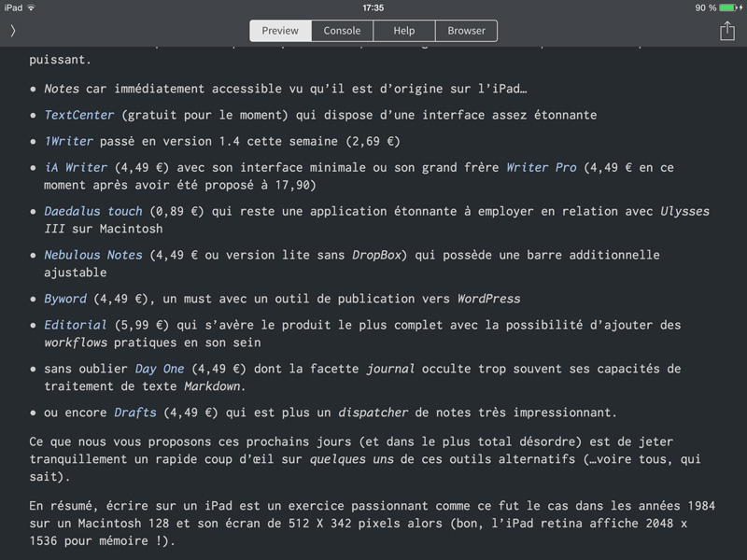
Task: Click the word puissant at the top
Action: pyautogui.click(x=57, y=60)
